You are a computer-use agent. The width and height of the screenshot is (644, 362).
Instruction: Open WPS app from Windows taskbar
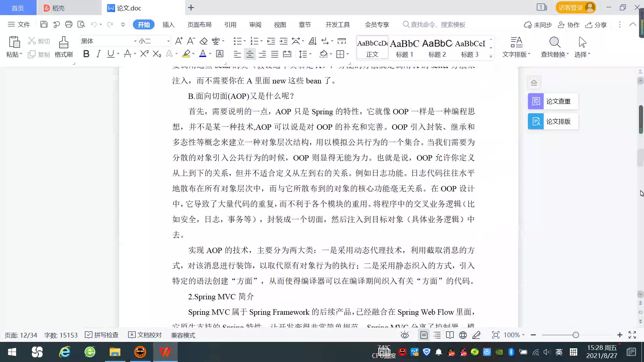165,352
